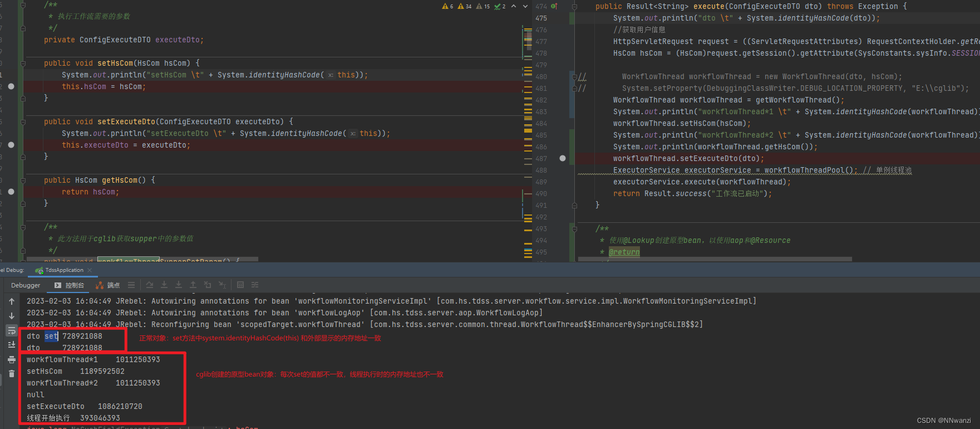Click the 34 warnings indicator
This screenshot has width=980, height=429.
[465, 6]
